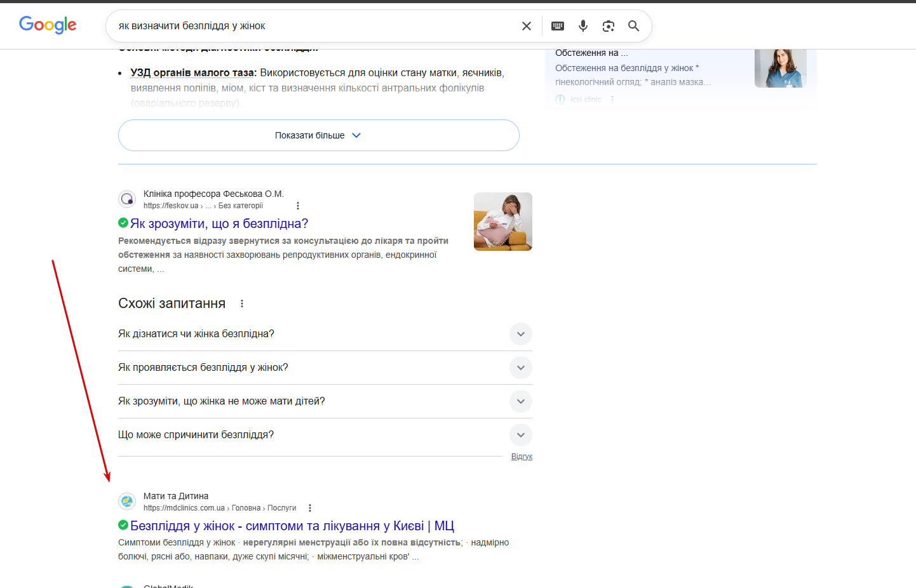Expand question Як дізнатися чи жінка безплідна?
The image size is (916, 588).
pos(325,334)
